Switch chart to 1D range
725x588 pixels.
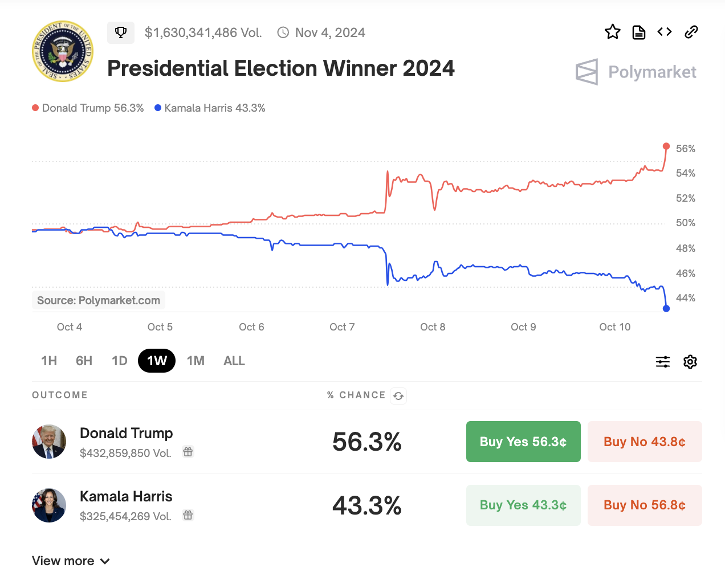click(120, 361)
